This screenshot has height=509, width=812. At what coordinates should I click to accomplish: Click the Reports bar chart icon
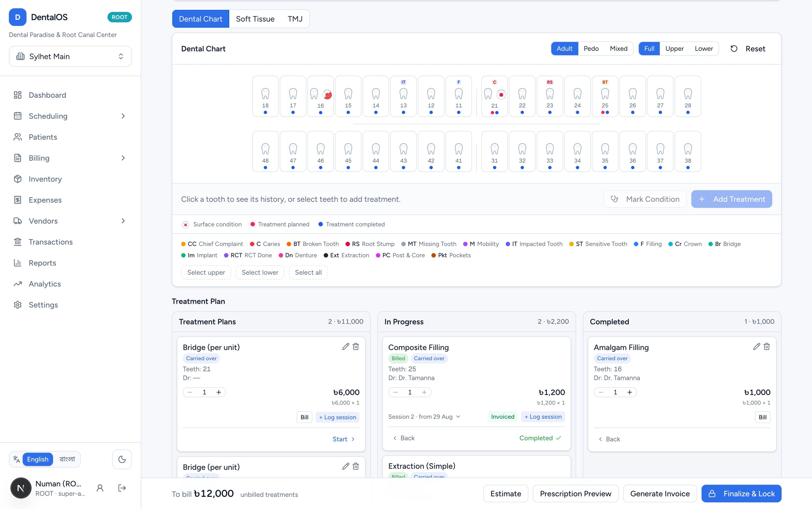click(17, 263)
